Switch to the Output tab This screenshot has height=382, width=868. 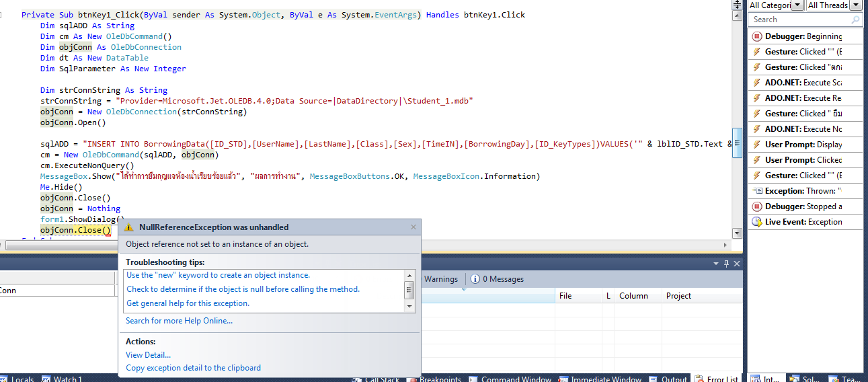[x=668, y=379]
